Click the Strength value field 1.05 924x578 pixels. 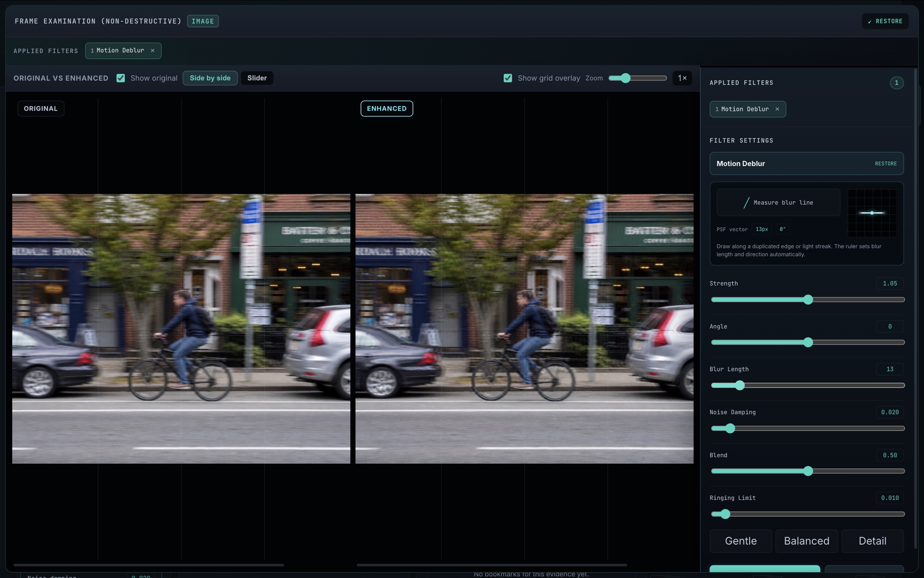pyautogui.click(x=890, y=284)
